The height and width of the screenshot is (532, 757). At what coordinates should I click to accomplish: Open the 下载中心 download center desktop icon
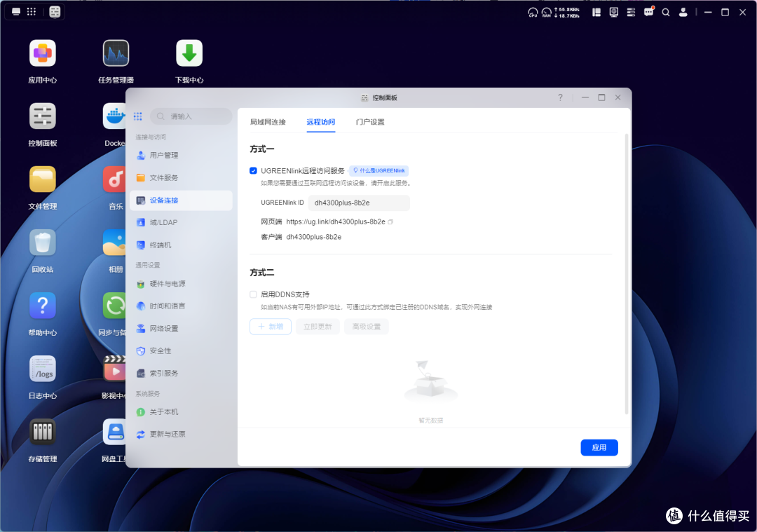pyautogui.click(x=189, y=53)
